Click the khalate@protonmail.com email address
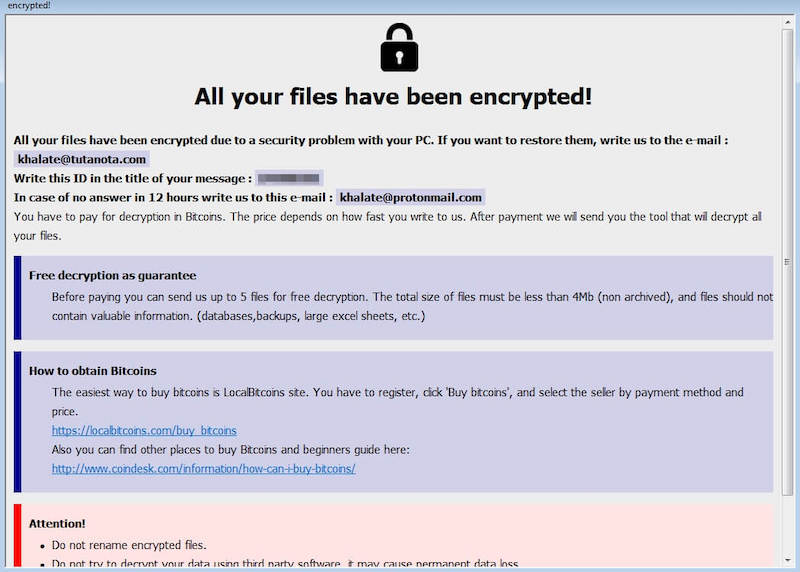 [410, 197]
